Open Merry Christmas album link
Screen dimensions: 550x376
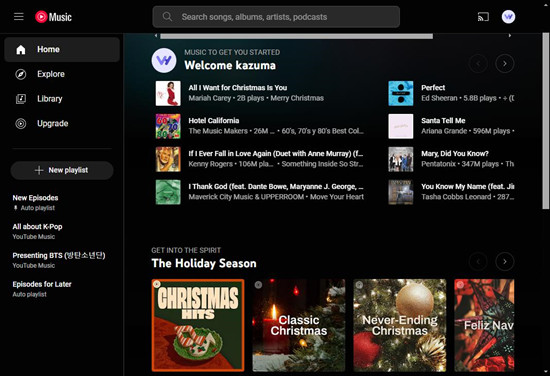tap(297, 98)
